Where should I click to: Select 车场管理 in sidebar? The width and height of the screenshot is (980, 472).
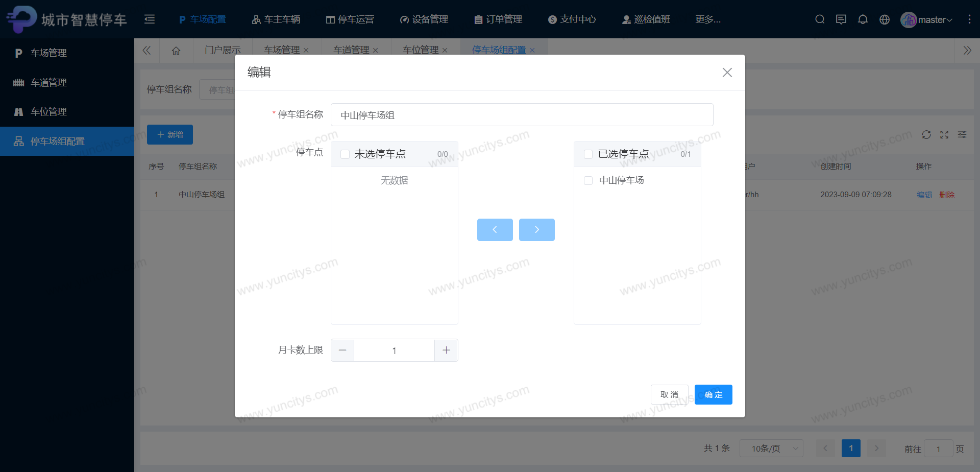pos(67,53)
